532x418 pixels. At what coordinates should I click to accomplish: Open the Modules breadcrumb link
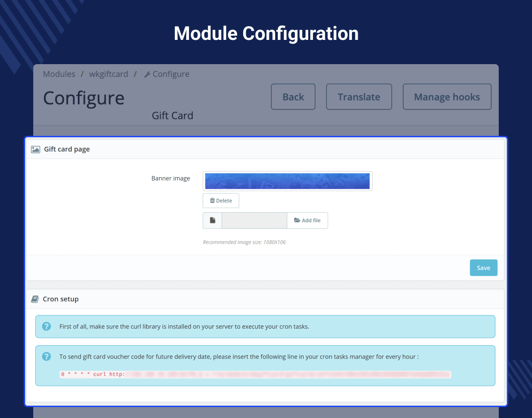click(59, 74)
